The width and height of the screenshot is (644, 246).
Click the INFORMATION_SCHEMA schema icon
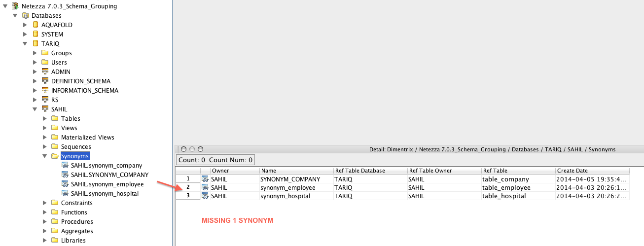point(45,90)
